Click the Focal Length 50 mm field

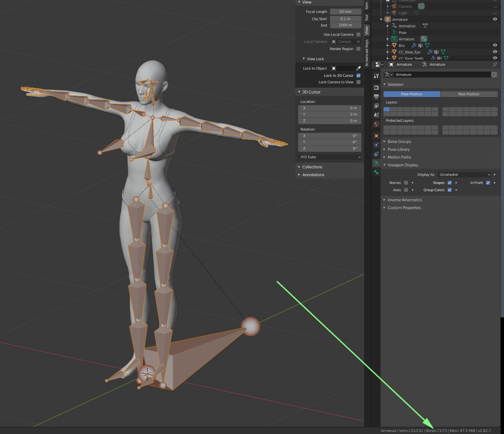click(x=345, y=12)
